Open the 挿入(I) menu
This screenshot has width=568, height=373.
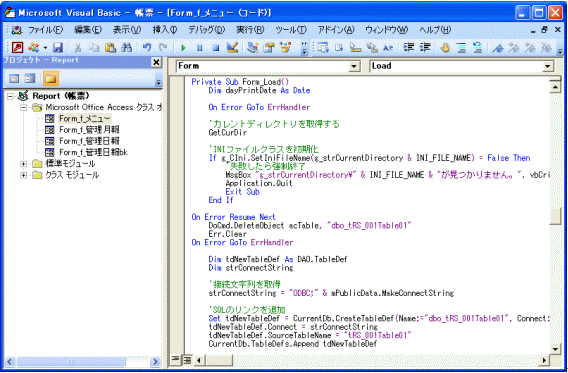[x=165, y=30]
